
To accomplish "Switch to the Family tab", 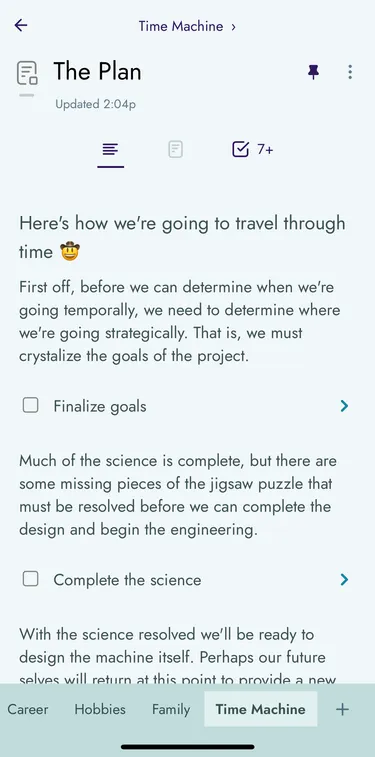I will (x=171, y=709).
